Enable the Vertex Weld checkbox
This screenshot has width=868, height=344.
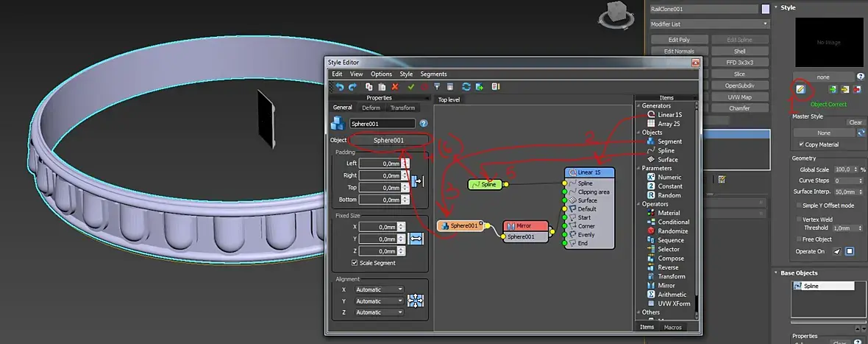pos(799,220)
